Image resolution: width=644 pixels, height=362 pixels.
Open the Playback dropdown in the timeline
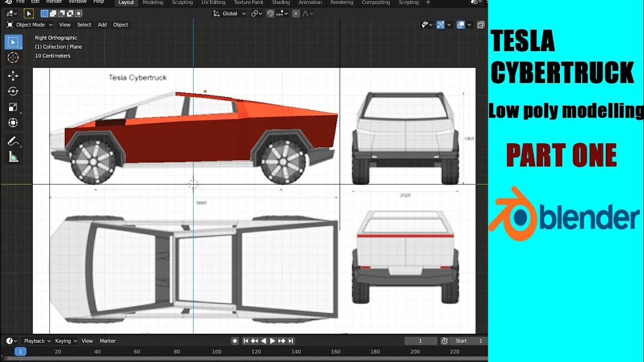[37, 341]
